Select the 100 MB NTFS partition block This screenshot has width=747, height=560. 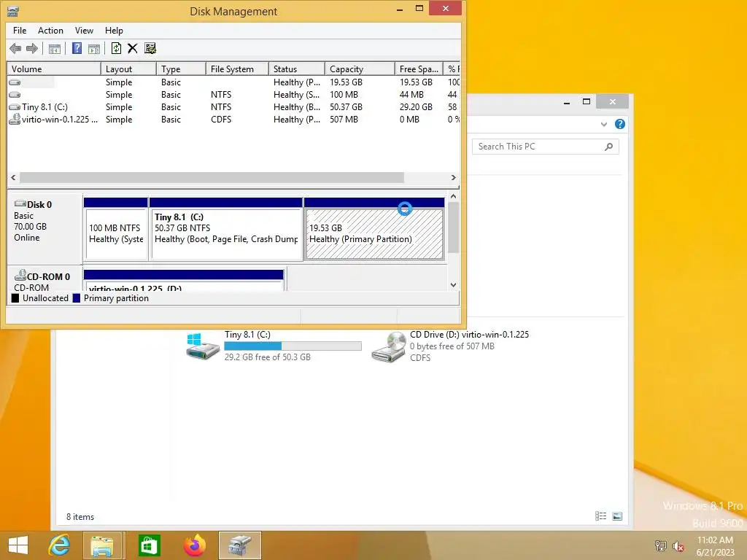pyautogui.click(x=116, y=229)
